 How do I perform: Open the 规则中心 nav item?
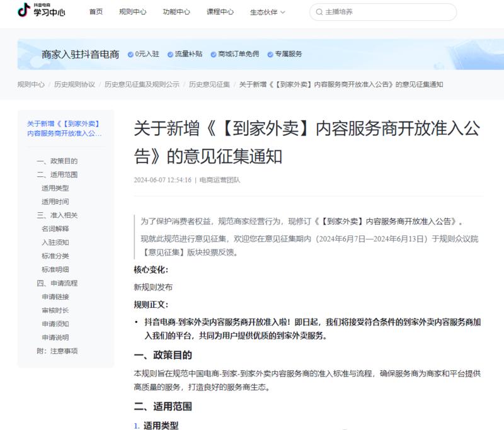[132, 12]
